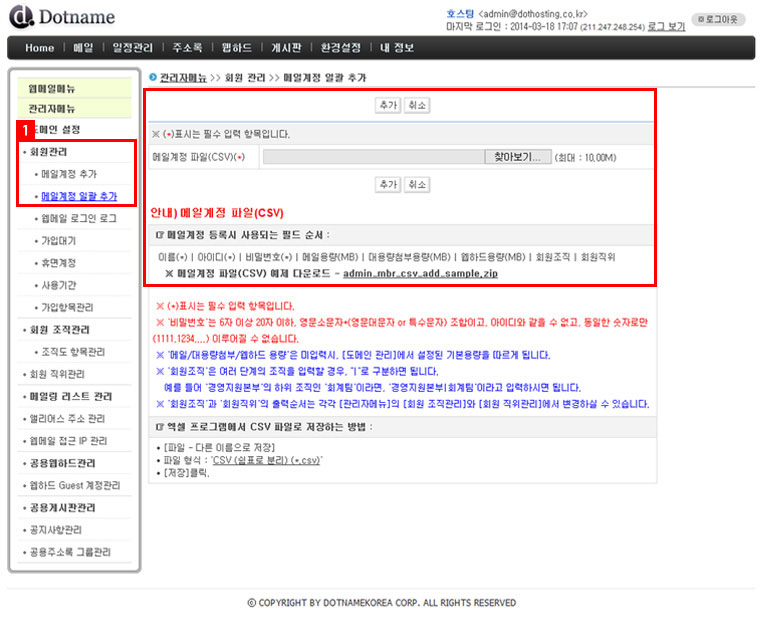The width and height of the screenshot is (760, 630).
Task: Download admin_mbr_csv_add_sample.zip sample file
Action: (x=420, y=273)
